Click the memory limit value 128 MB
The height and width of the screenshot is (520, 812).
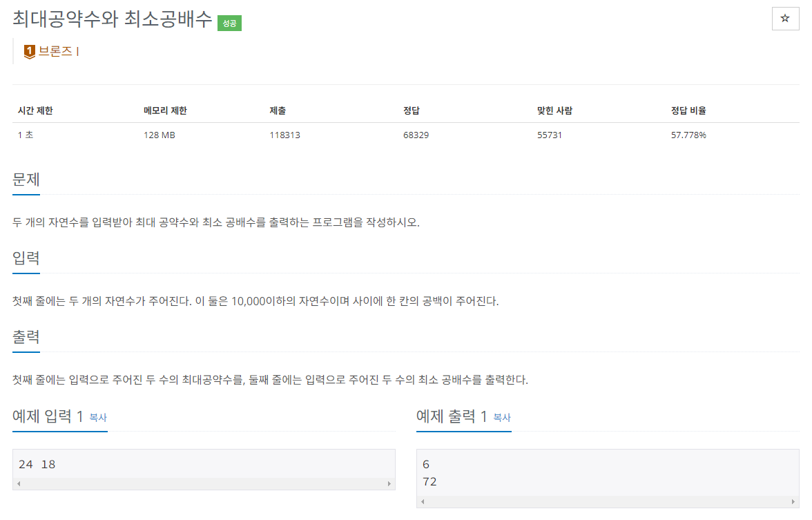click(x=159, y=135)
